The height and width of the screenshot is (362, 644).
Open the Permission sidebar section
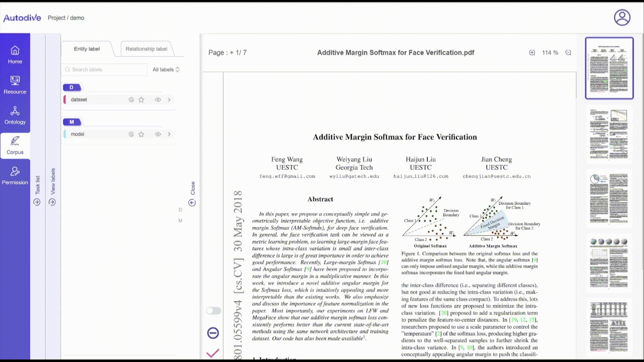pyautogui.click(x=15, y=176)
